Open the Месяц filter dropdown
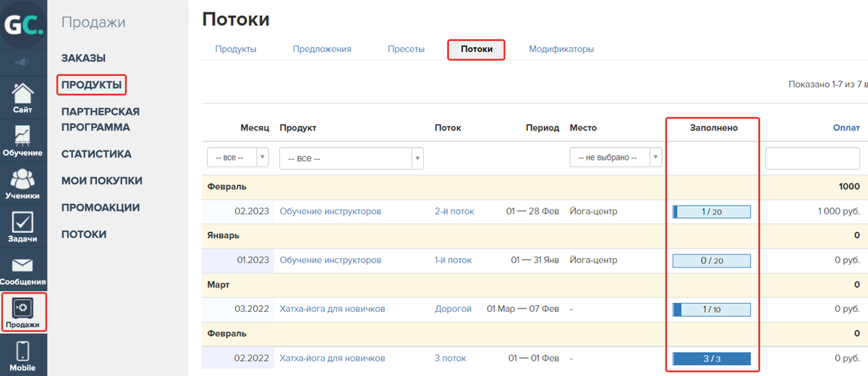Screen dimensions: 868x376 (x=237, y=157)
